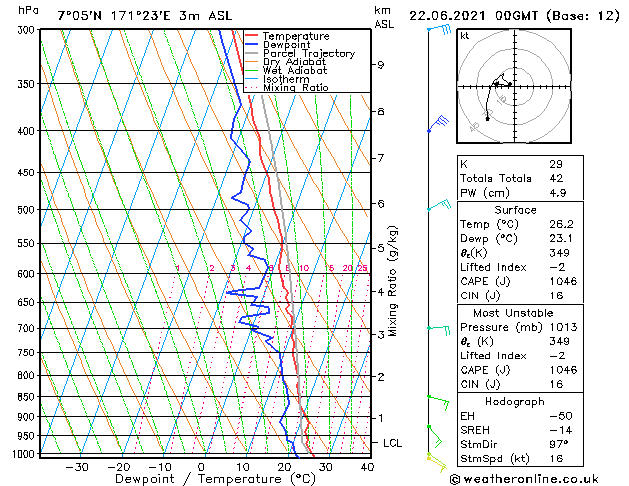The width and height of the screenshot is (629, 486).
Task: Click the station coordinates title text
Action: [x=145, y=16]
